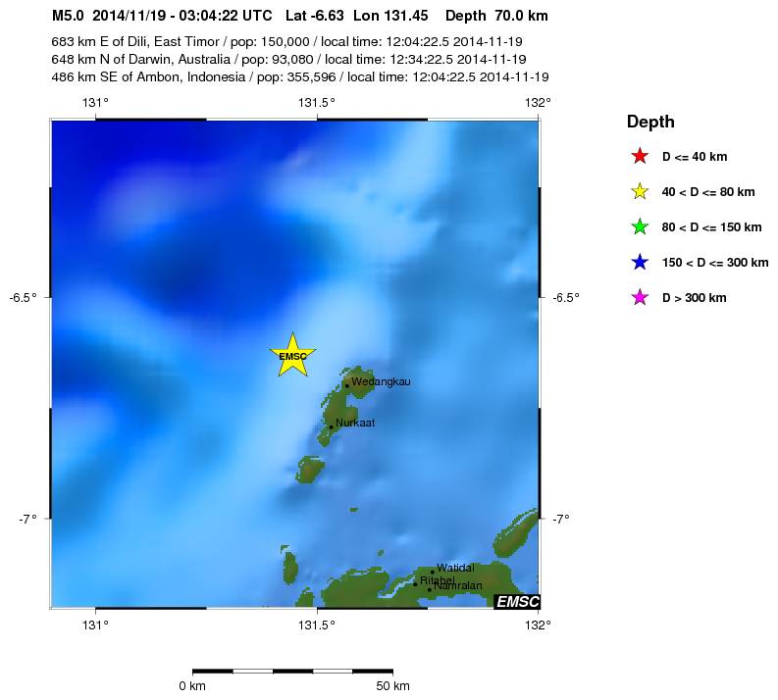Click the Nurkaat town marker dot
The width and height of the screenshot is (778, 700).
331,426
